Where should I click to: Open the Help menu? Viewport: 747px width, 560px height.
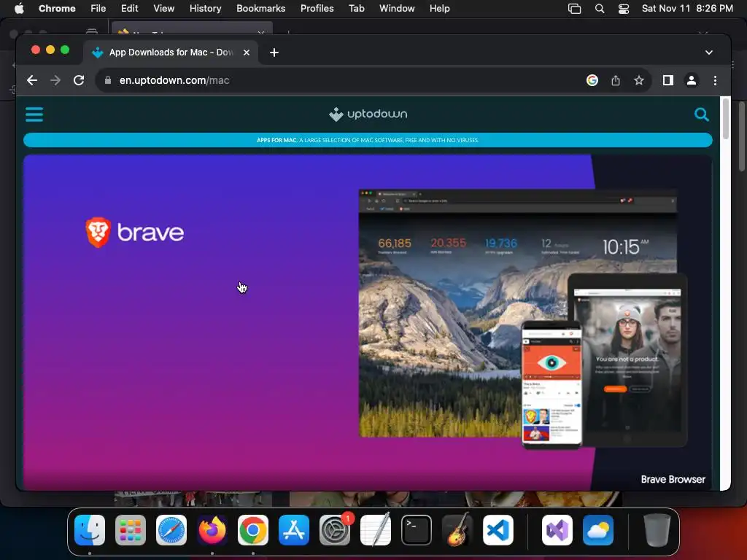pyautogui.click(x=439, y=9)
